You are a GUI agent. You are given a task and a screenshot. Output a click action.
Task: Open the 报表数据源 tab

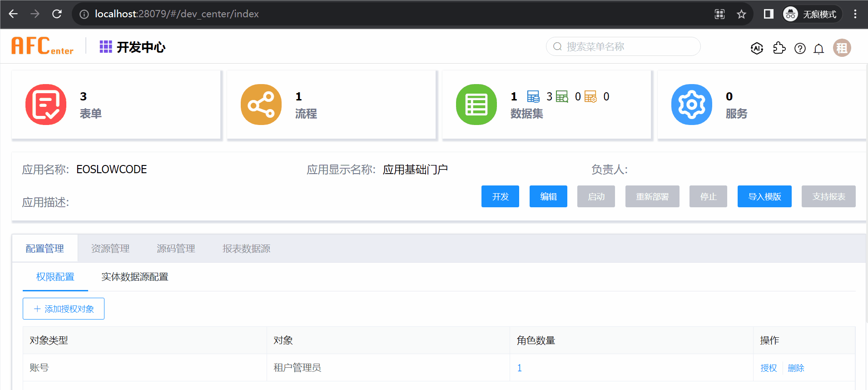pos(246,249)
